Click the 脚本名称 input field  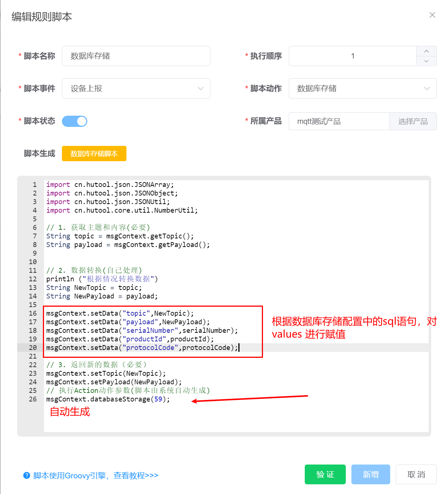[x=136, y=56]
